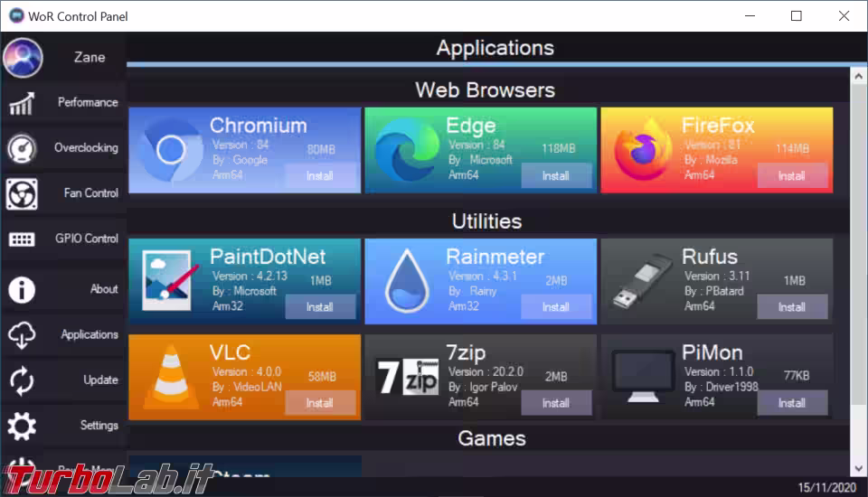Install PiMon

coord(792,402)
